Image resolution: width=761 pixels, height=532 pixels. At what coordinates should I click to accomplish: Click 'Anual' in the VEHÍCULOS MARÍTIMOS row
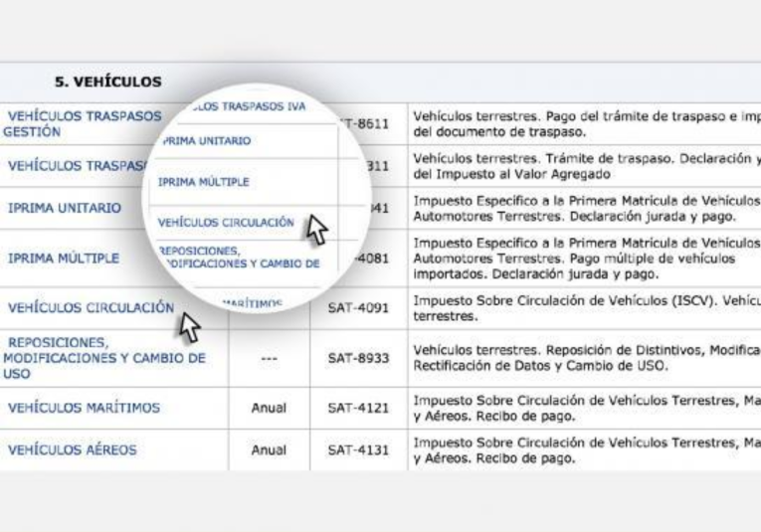269,408
